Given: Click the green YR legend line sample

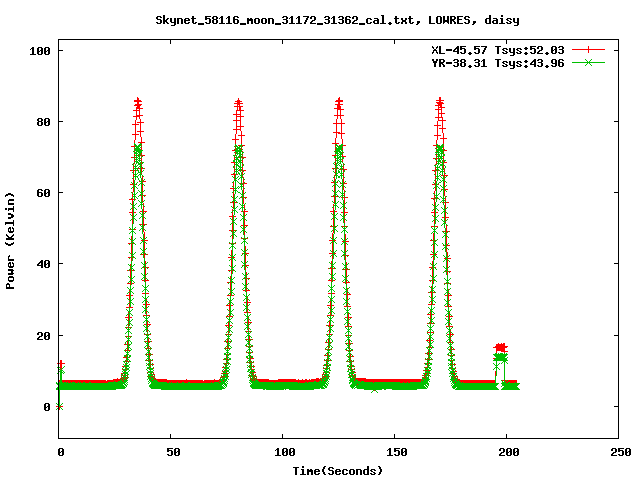Looking at the screenshot, I should (x=588, y=62).
